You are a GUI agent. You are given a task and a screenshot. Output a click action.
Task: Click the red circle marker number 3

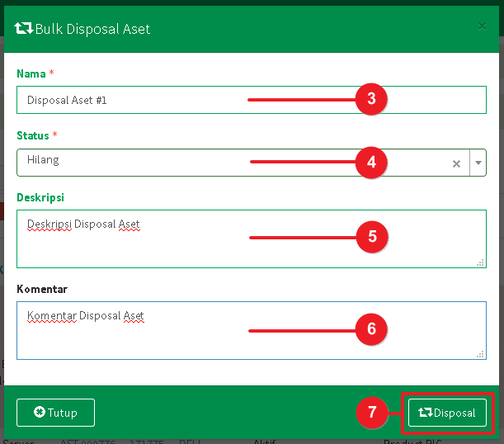[371, 100]
